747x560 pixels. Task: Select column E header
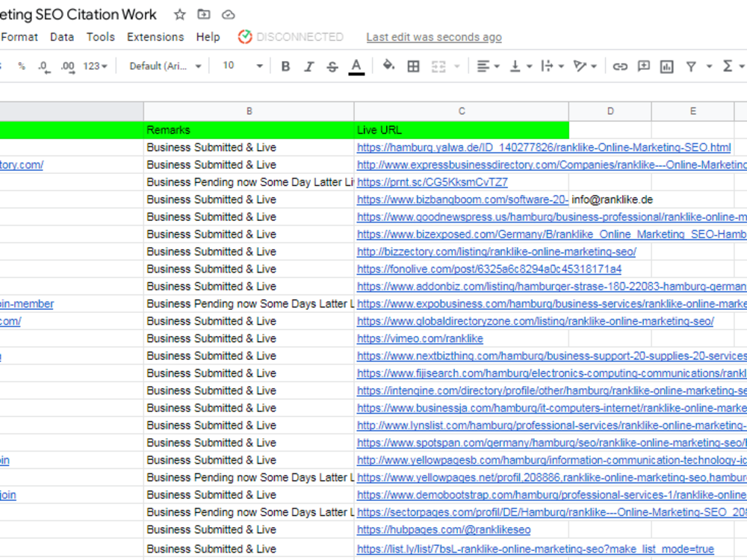(692, 111)
